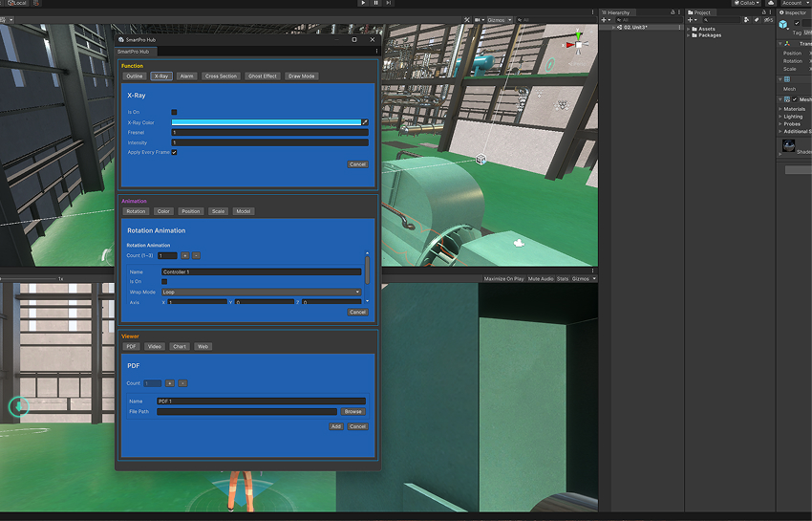Click the minus button beside PDF count
Image resolution: width=812 pixels, height=521 pixels.
(182, 383)
